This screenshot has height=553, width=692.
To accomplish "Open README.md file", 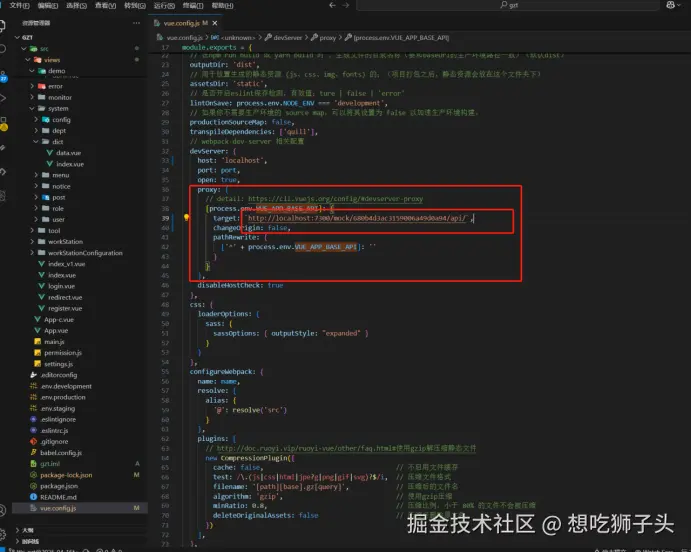I will click(58, 497).
